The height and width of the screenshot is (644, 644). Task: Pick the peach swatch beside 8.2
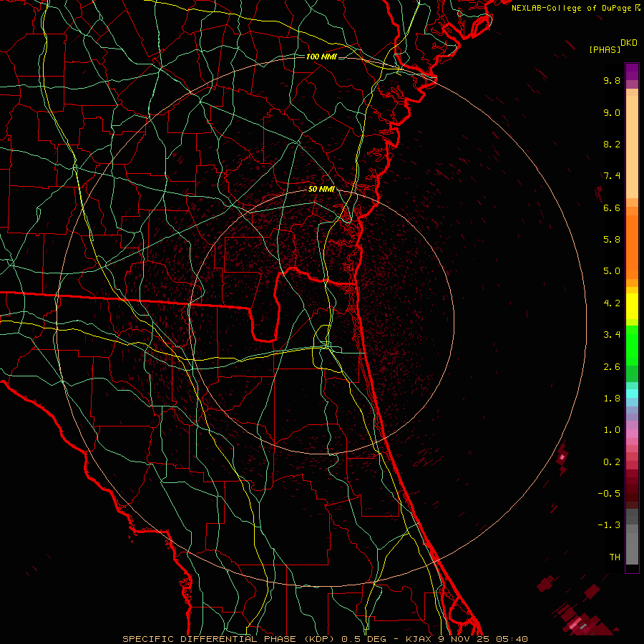tap(632, 147)
